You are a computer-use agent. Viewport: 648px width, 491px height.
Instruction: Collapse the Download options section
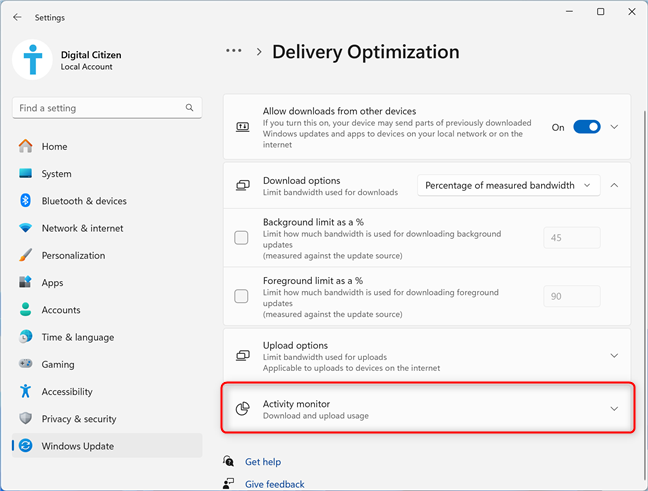coord(615,186)
